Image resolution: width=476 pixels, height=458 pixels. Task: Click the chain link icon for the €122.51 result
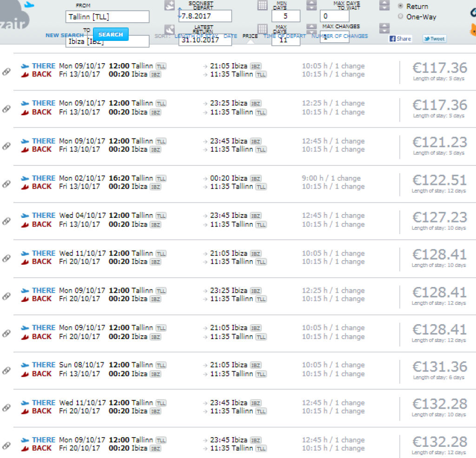(x=7, y=184)
